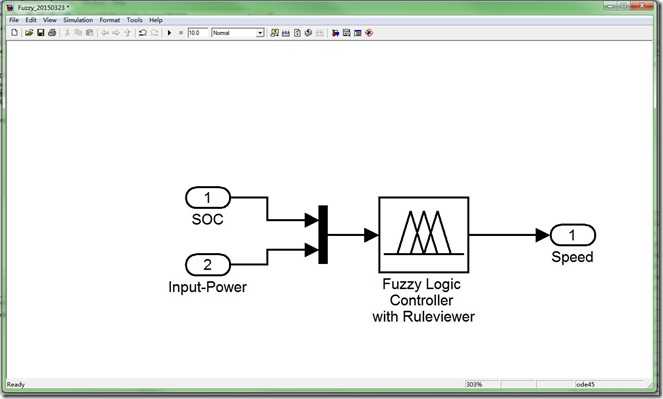Start simulation with the play button

(169, 33)
